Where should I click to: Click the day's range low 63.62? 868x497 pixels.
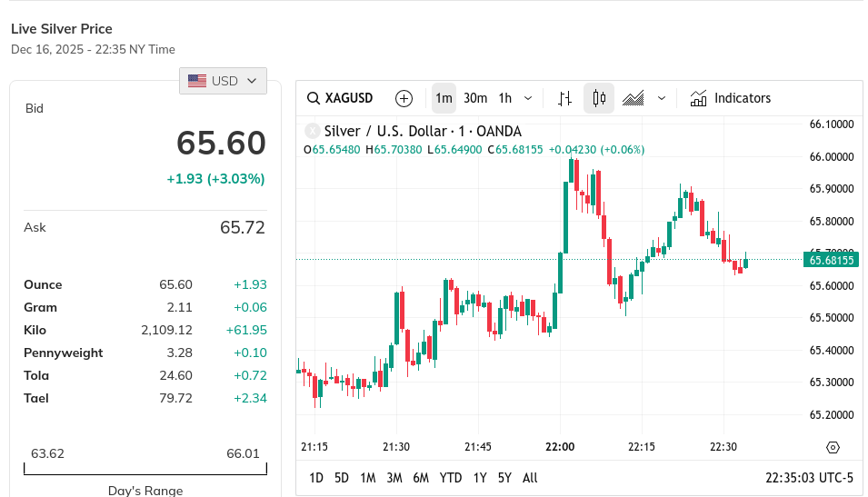[x=47, y=453]
